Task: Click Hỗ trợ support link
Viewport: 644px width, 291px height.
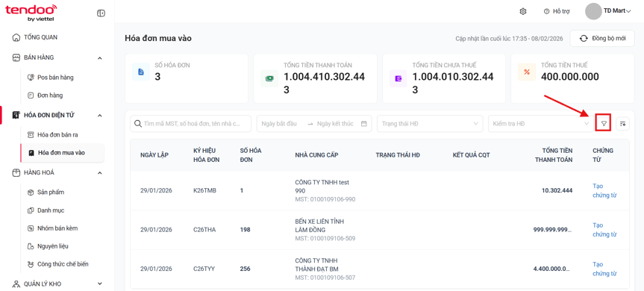Action: tap(561, 11)
